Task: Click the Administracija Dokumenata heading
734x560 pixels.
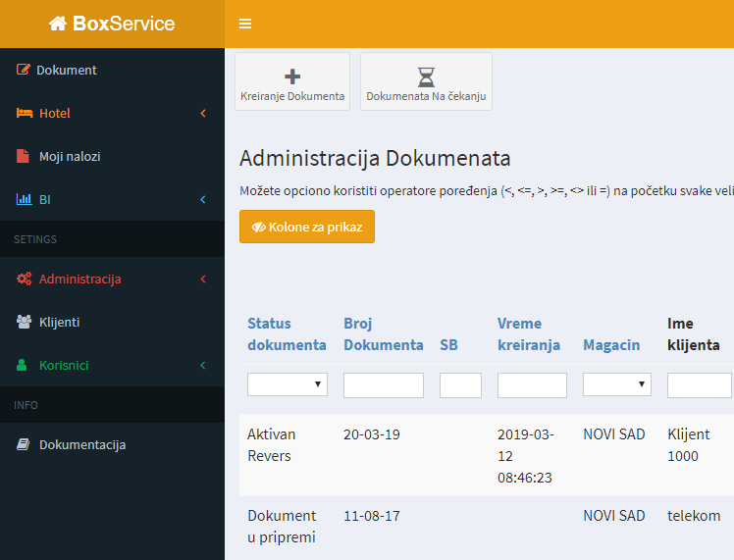Action: click(x=375, y=158)
